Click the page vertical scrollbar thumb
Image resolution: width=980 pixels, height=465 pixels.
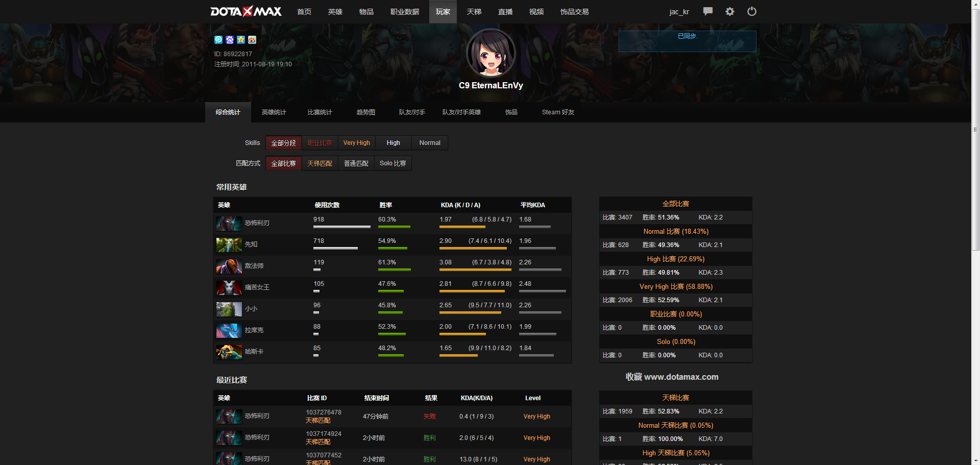pyautogui.click(x=975, y=130)
